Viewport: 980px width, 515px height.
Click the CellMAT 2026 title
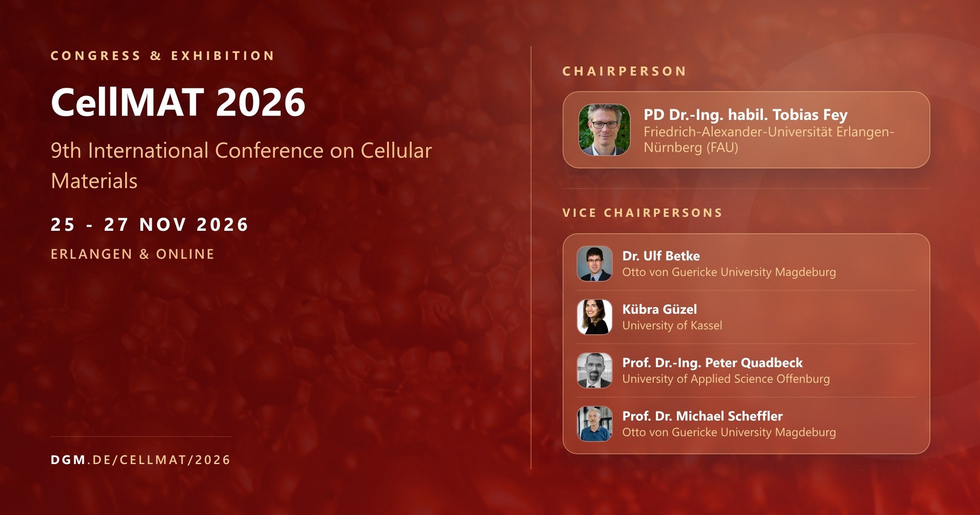[178, 102]
